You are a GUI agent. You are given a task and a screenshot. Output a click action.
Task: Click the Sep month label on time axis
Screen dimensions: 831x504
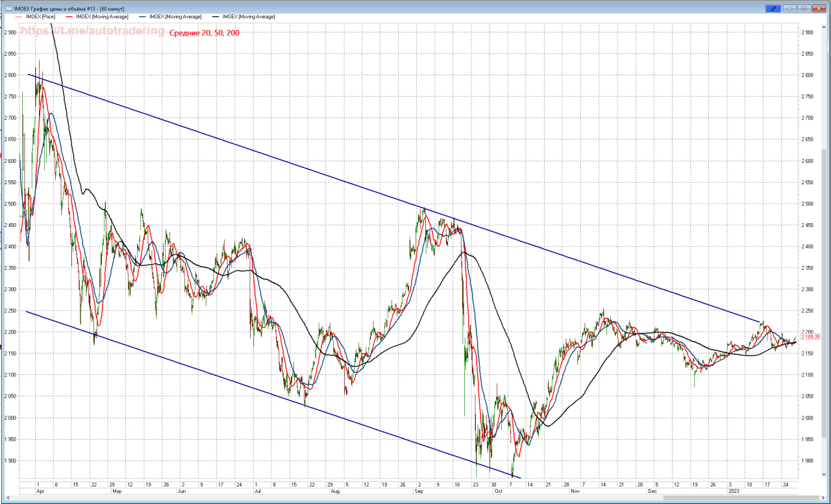pyautogui.click(x=419, y=492)
